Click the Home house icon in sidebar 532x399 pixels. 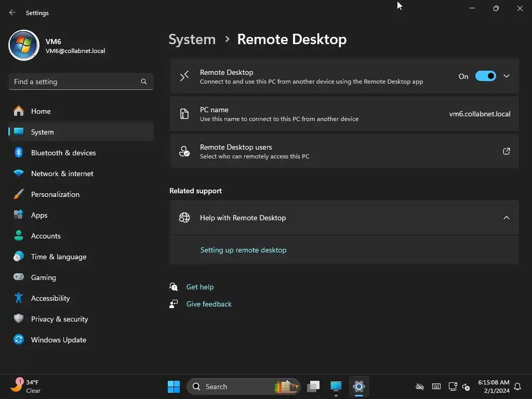19,111
